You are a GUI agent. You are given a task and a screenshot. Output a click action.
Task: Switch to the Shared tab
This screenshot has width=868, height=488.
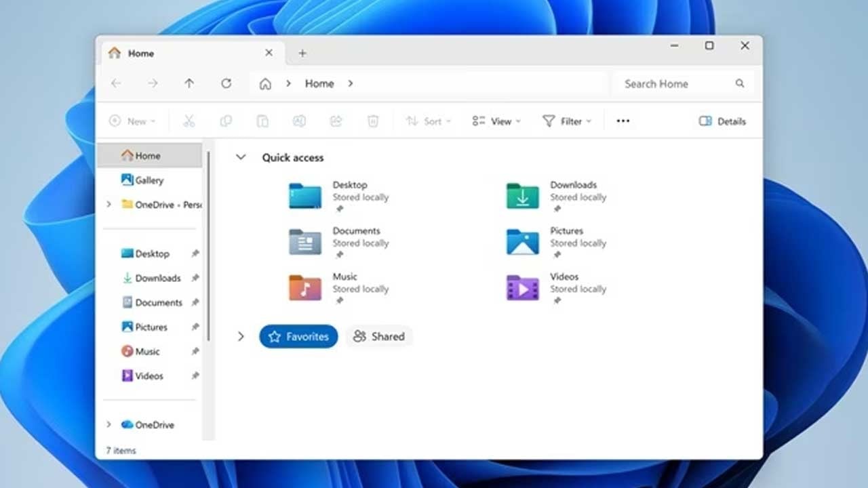click(x=379, y=336)
